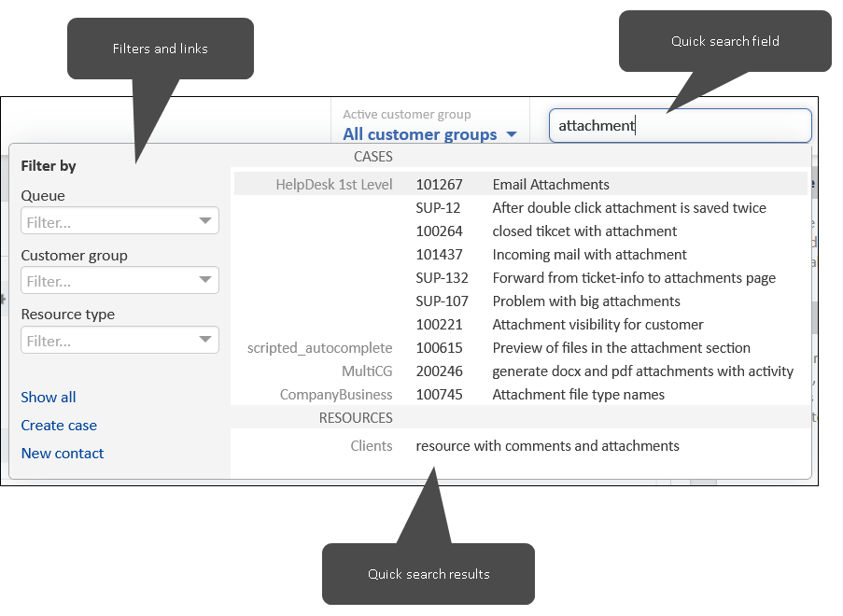Image resolution: width=843 pixels, height=616 pixels.
Task: Select case 200246 generate docx and pdf
Action: point(642,371)
